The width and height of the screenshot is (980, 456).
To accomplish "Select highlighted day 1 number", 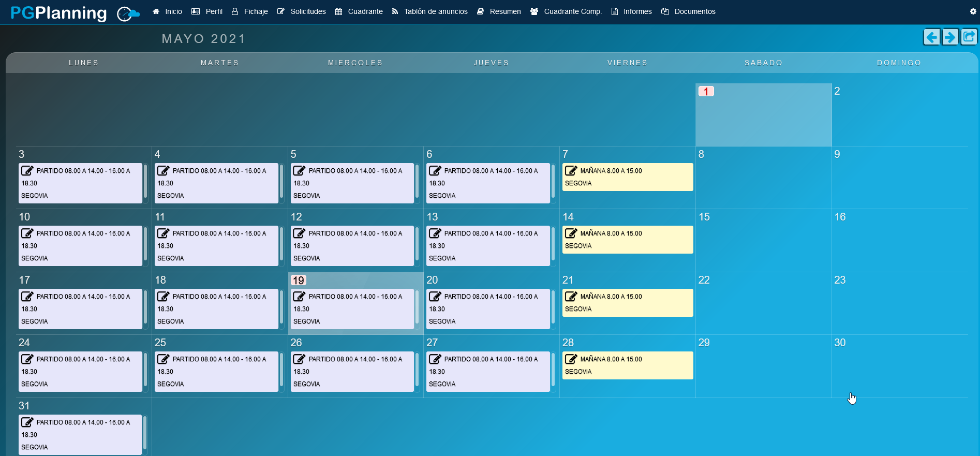I will [706, 91].
